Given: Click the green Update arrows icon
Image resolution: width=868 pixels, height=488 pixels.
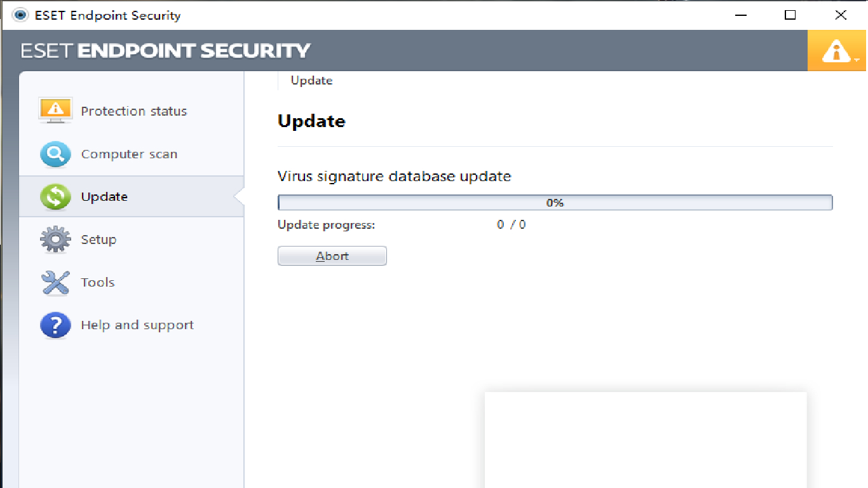Looking at the screenshot, I should pos(55,196).
